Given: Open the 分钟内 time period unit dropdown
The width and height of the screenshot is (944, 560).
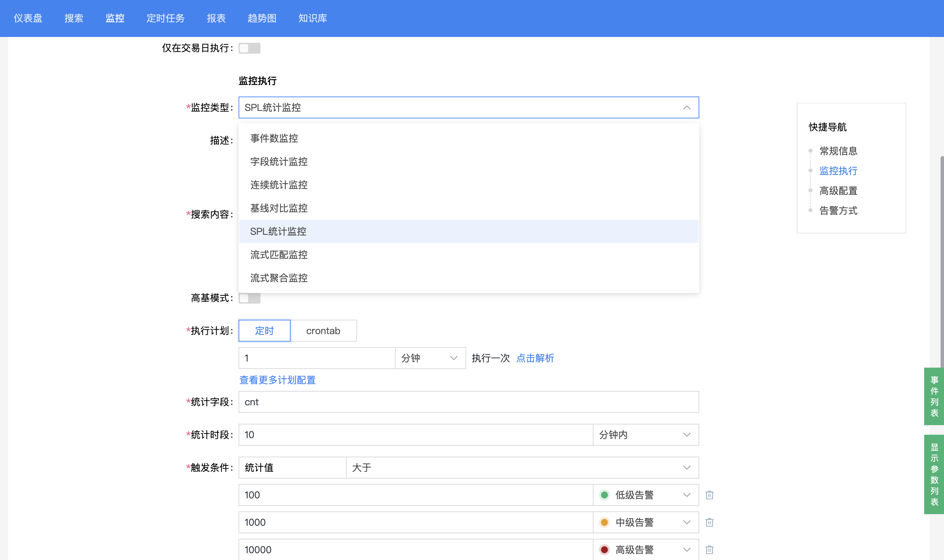Looking at the screenshot, I should 646,435.
